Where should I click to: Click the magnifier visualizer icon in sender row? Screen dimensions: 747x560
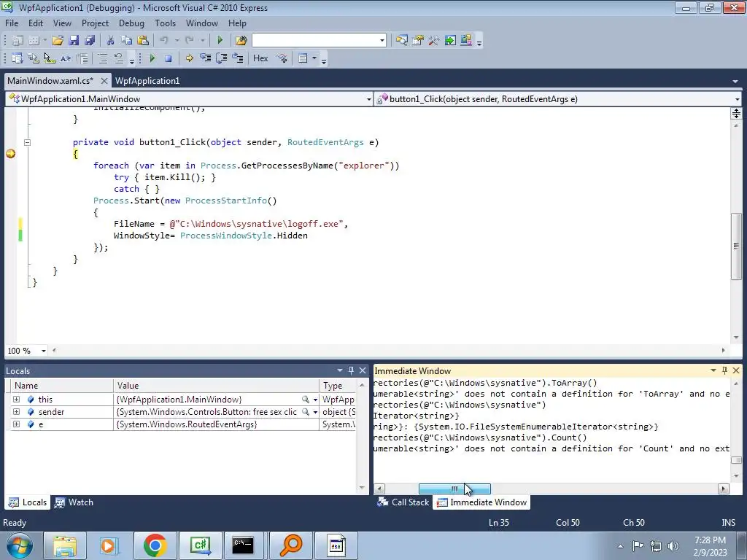(x=306, y=412)
